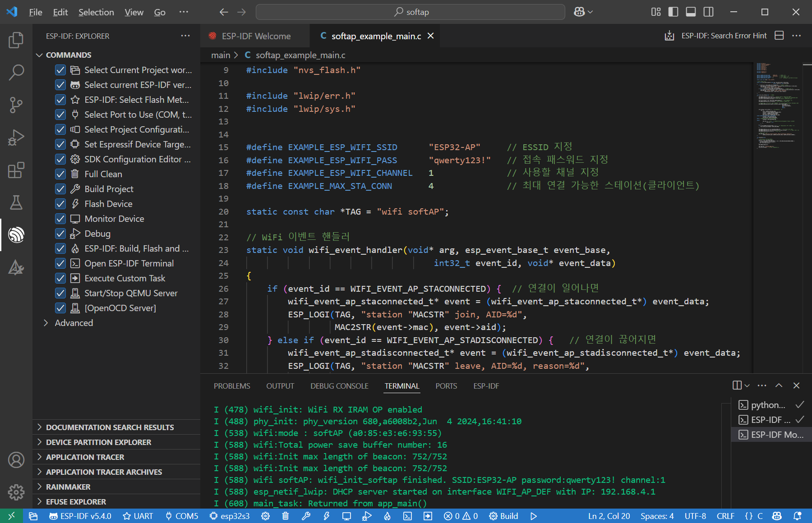The image size is (812, 523).
Task: Open Manage gear in activity bar
Action: click(16, 492)
